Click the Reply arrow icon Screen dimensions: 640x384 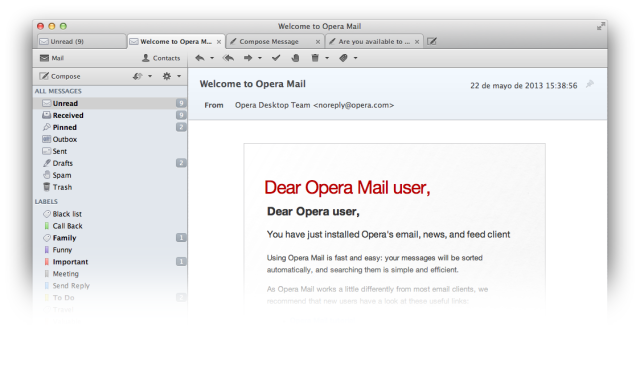point(200,58)
